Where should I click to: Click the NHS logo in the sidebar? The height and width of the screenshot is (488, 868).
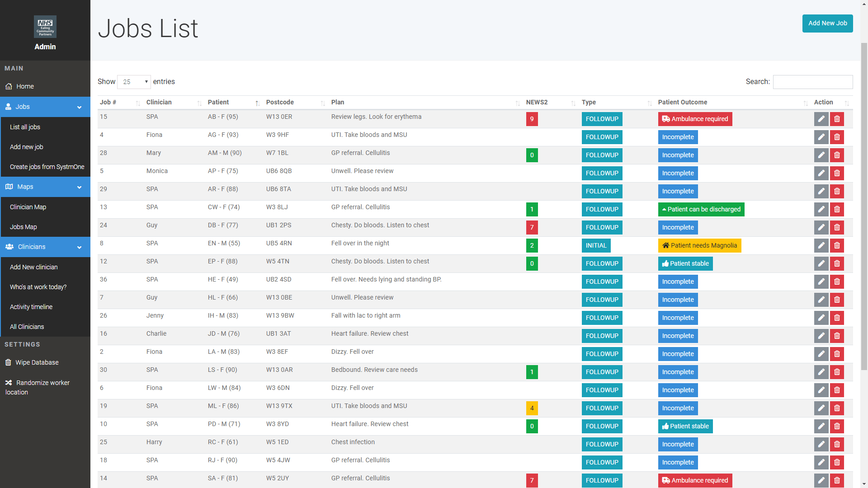point(45,27)
